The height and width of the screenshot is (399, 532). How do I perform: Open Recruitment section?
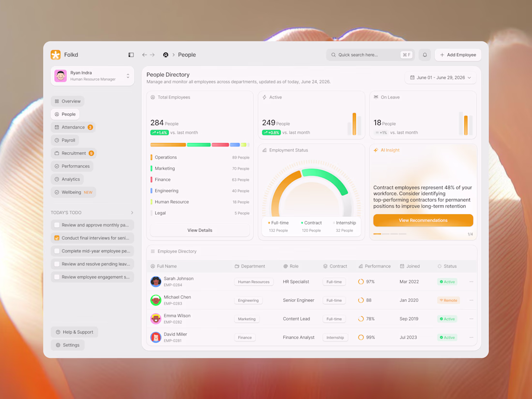(74, 153)
